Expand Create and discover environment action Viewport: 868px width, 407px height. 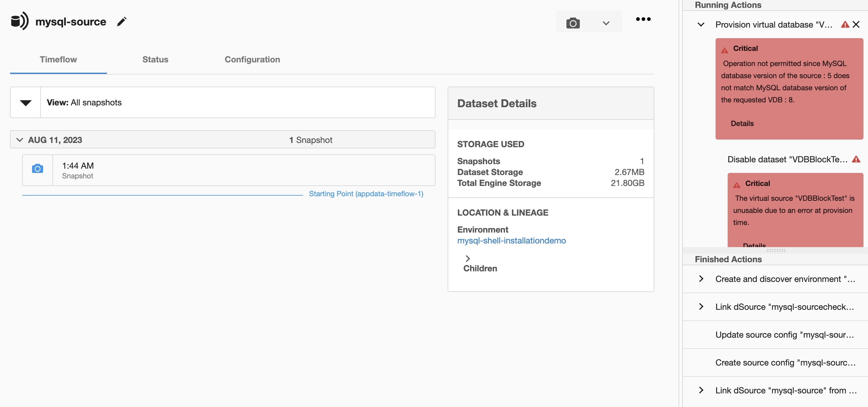pos(701,279)
